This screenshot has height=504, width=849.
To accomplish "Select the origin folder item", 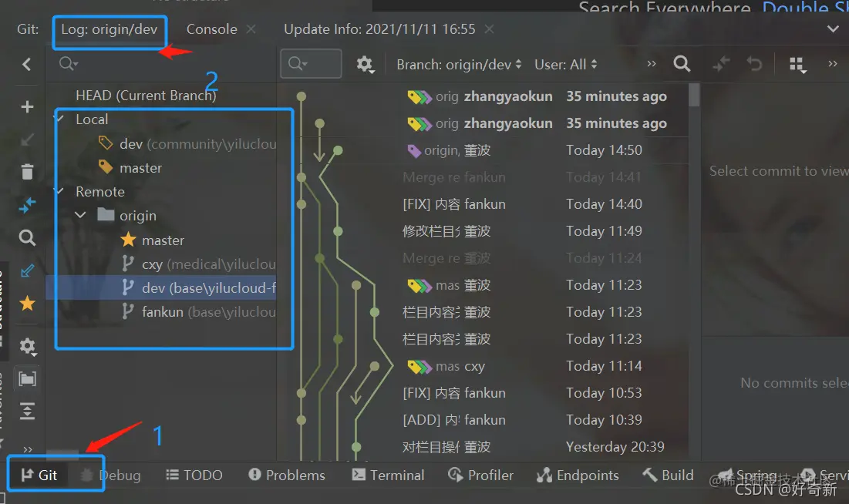I will coord(127,216).
